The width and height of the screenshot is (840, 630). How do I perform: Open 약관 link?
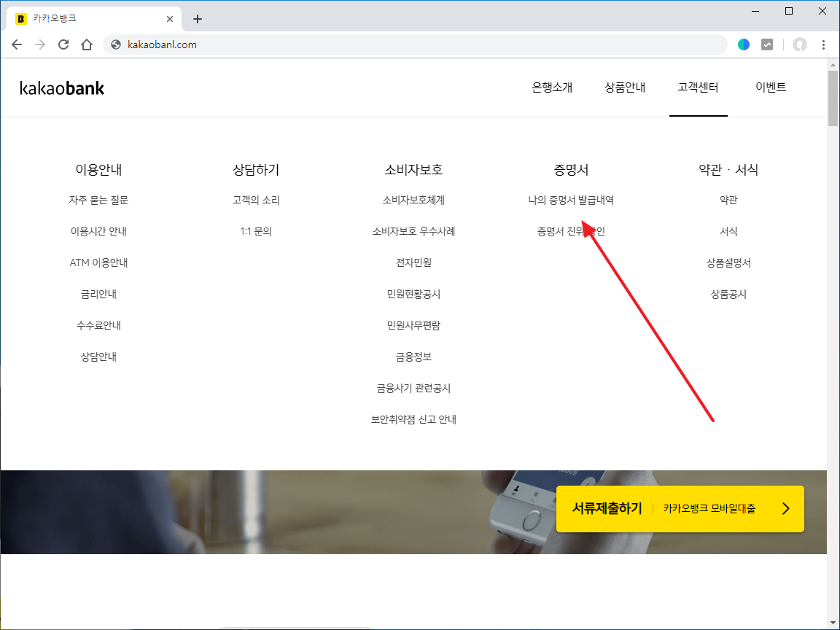coord(728,201)
